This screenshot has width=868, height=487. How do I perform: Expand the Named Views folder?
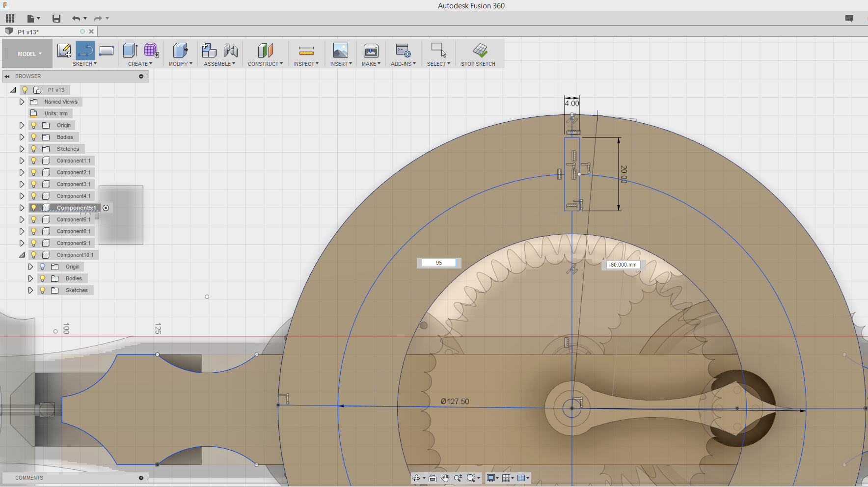coord(22,102)
